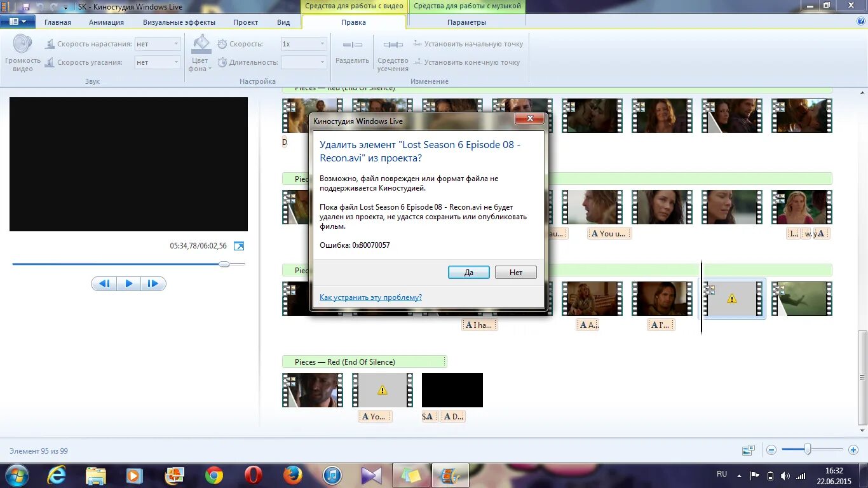Click Set start point
This screenshot has height=488, width=868.
tap(468, 44)
